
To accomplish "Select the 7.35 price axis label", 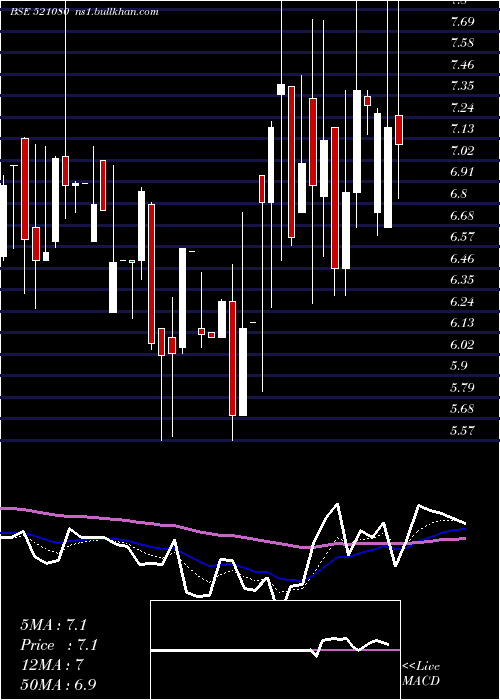I will (462, 86).
